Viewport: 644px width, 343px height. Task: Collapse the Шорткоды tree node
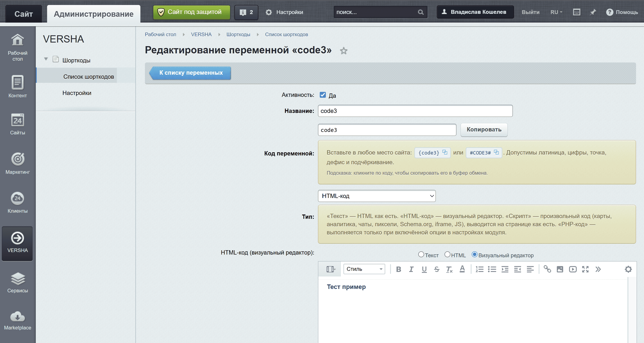(46, 59)
